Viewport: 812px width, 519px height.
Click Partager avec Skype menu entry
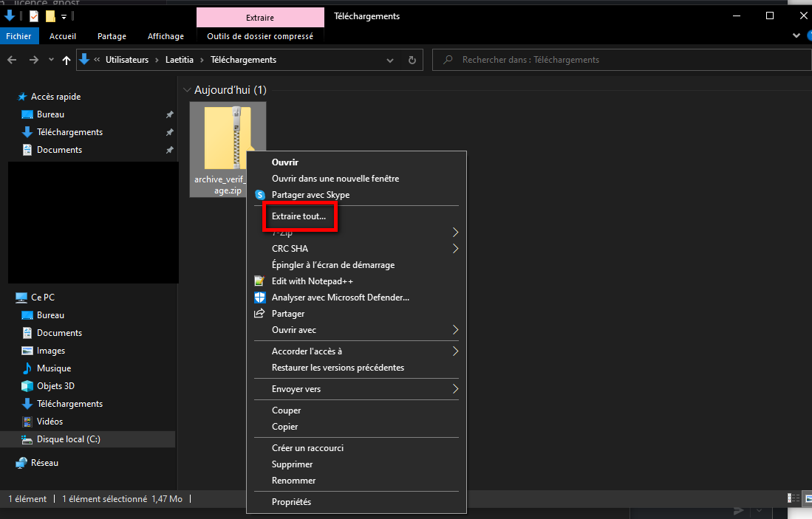tap(310, 195)
